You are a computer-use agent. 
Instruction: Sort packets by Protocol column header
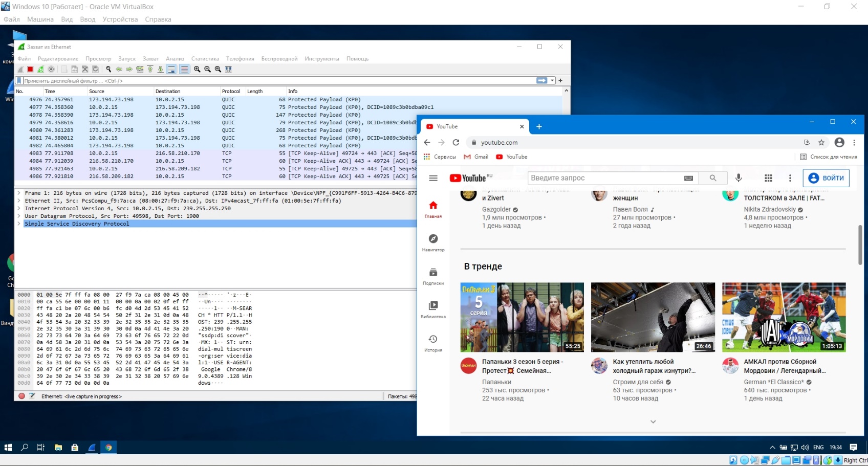tap(232, 92)
